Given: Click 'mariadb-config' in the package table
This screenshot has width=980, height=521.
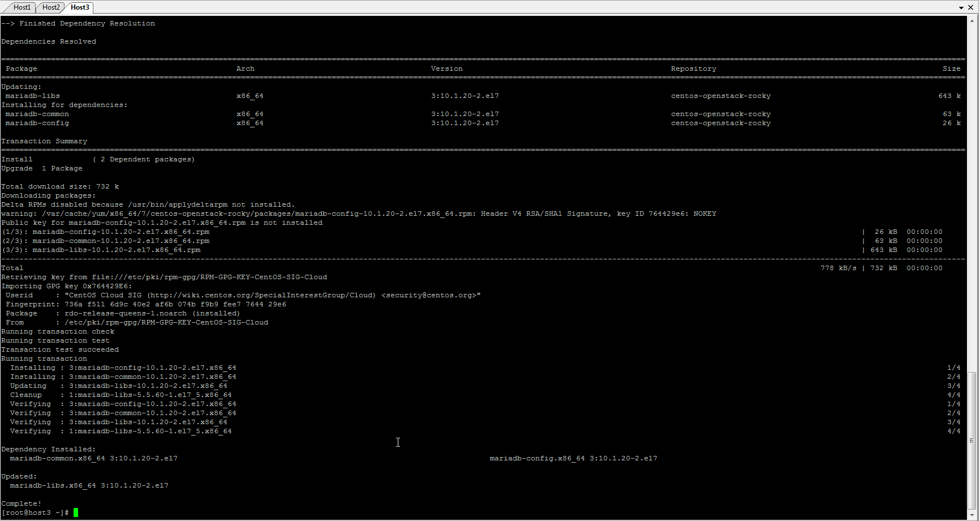Looking at the screenshot, I should coord(37,123).
